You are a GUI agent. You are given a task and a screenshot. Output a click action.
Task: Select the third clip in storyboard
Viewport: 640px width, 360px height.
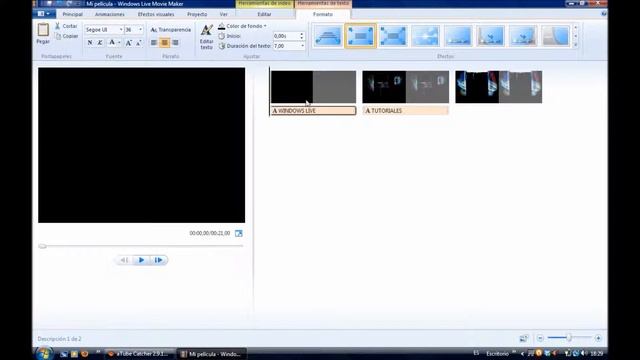click(x=499, y=87)
